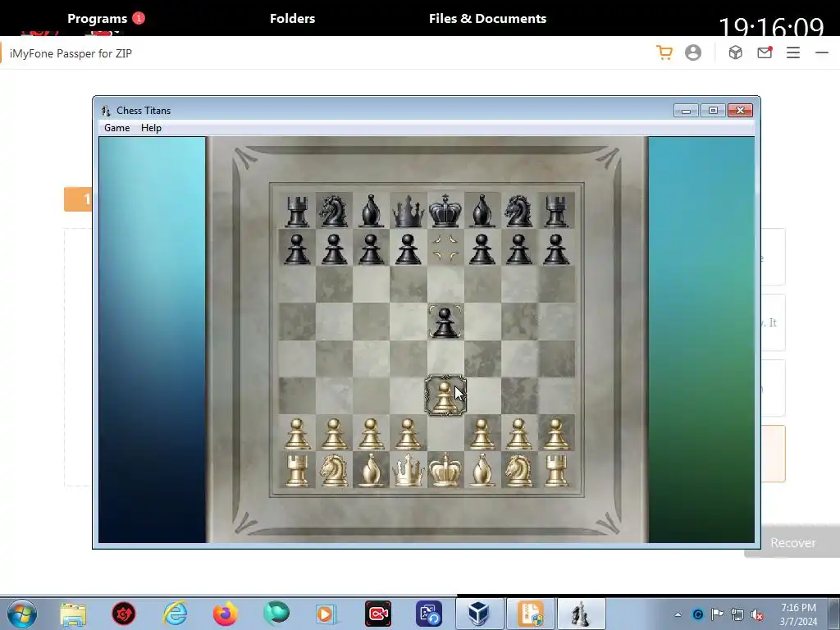This screenshot has height=630, width=840.
Task: Open the Action Center flag icon
Action: 717,614
